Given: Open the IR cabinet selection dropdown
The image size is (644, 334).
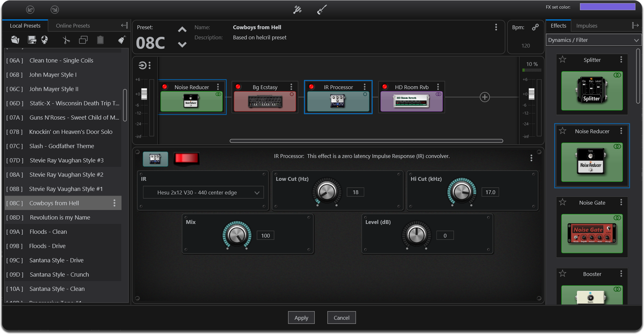Looking at the screenshot, I should coord(203,193).
